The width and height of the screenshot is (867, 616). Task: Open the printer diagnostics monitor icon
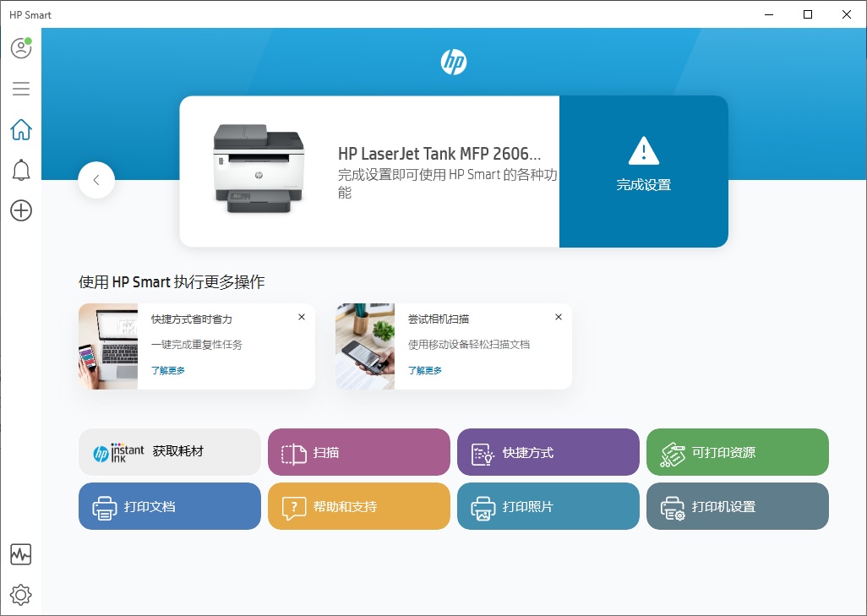pyautogui.click(x=19, y=554)
